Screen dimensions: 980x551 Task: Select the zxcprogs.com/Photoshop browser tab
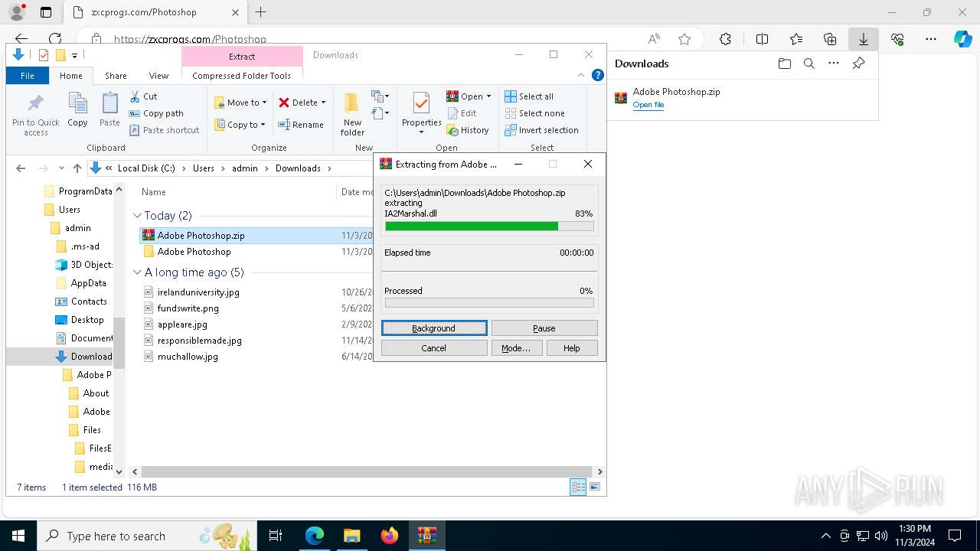pyautogui.click(x=155, y=12)
